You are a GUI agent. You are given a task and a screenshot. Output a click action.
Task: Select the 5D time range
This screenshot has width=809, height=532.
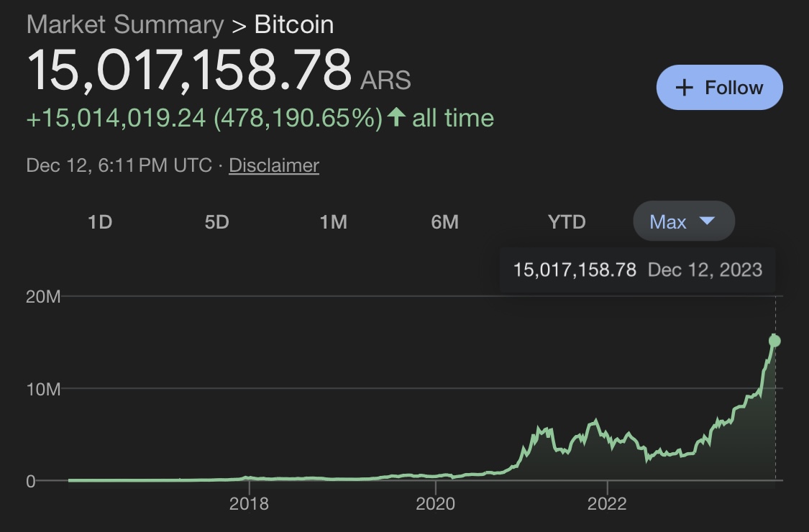pyautogui.click(x=216, y=222)
